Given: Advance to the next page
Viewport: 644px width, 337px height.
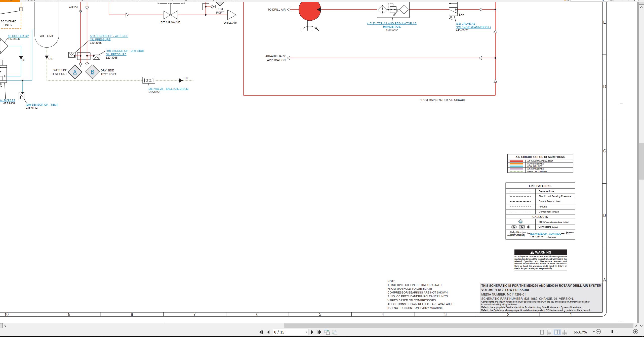Looking at the screenshot, I should click(x=312, y=332).
